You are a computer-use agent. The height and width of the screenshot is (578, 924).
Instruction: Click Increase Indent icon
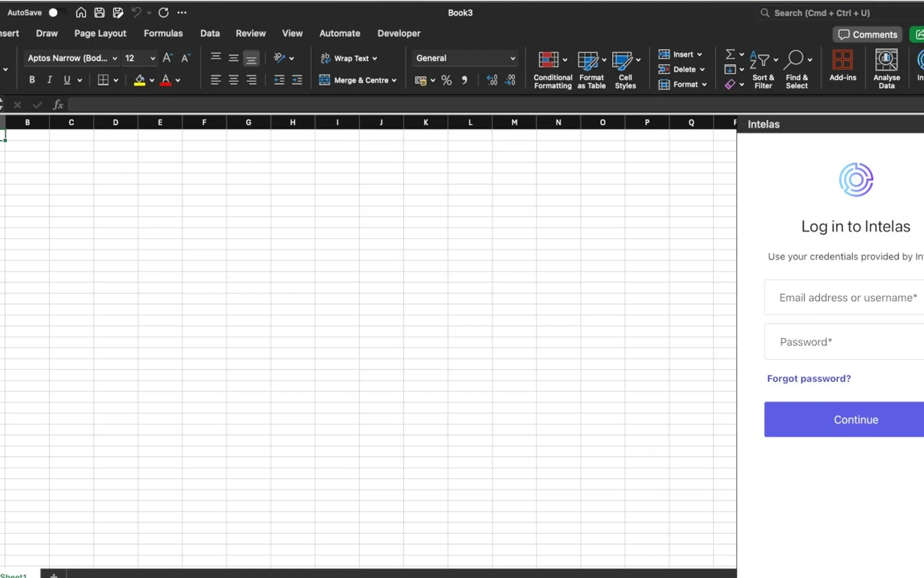coord(297,80)
